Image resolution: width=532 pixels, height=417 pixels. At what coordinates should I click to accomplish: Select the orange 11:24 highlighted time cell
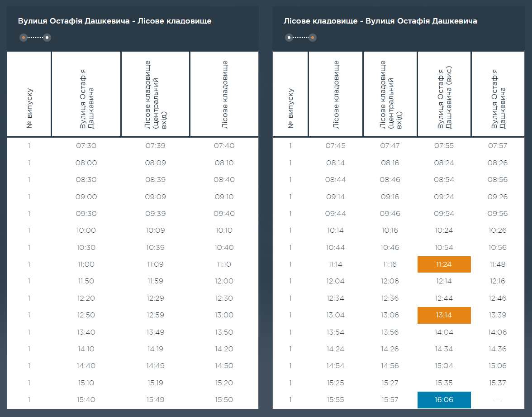tap(444, 264)
